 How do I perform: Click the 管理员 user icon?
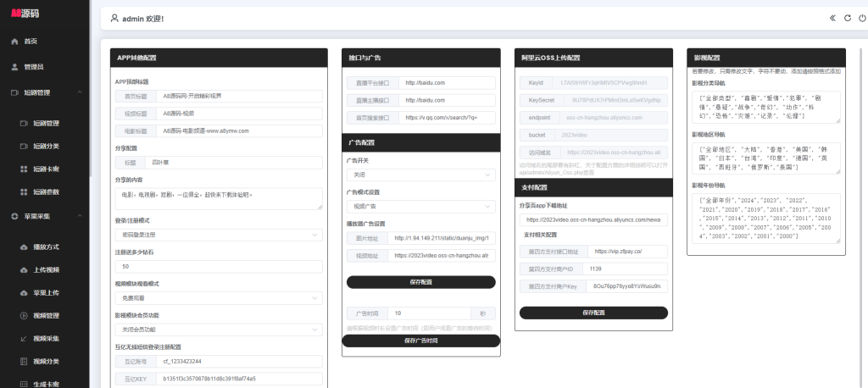point(14,67)
